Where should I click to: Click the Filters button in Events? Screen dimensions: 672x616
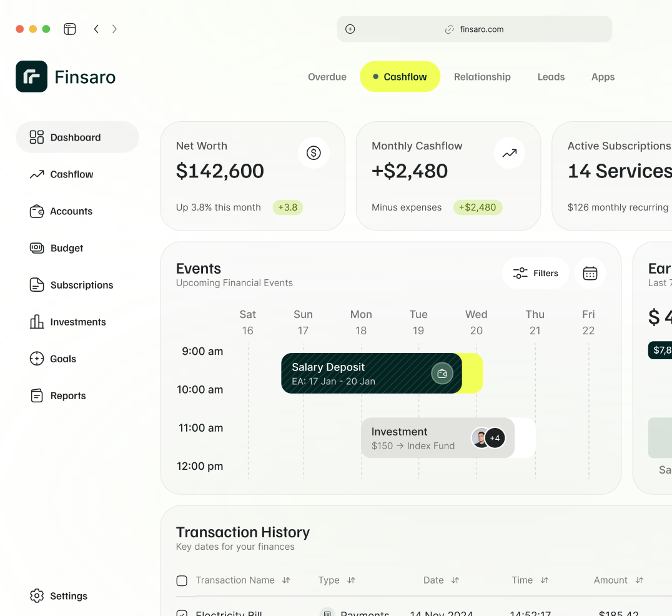click(535, 273)
